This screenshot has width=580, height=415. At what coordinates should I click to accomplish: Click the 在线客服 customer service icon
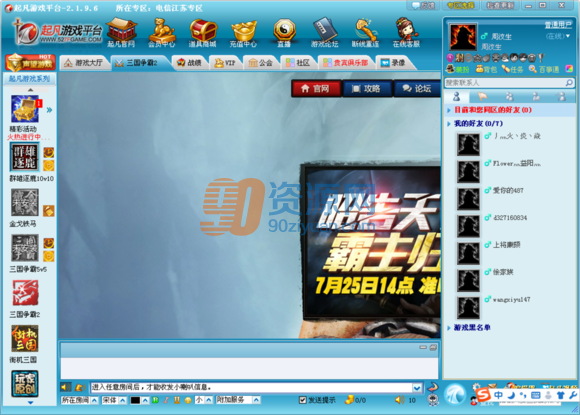pyautogui.click(x=406, y=33)
